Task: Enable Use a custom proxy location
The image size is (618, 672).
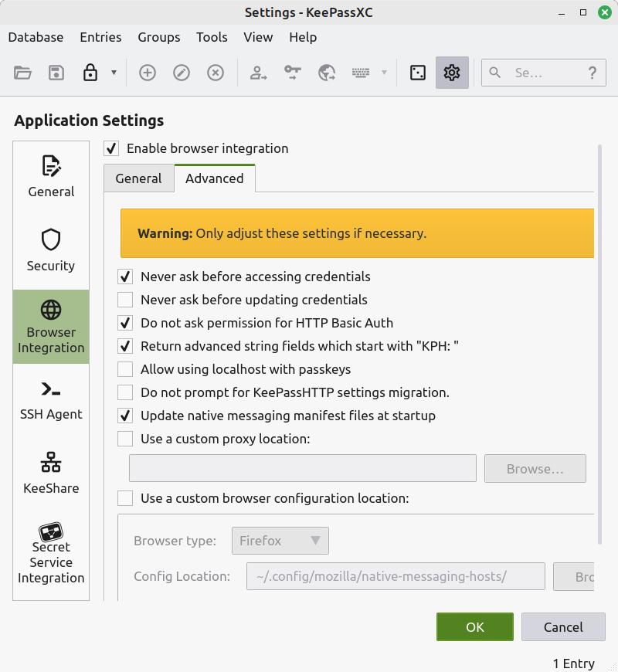Action: pyautogui.click(x=125, y=439)
